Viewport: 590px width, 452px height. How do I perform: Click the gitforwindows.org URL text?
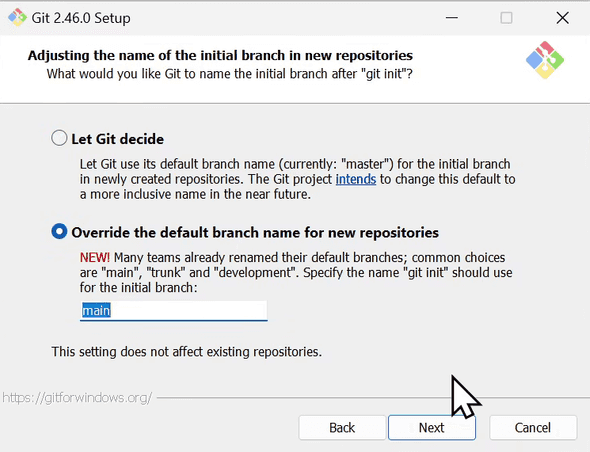77,397
